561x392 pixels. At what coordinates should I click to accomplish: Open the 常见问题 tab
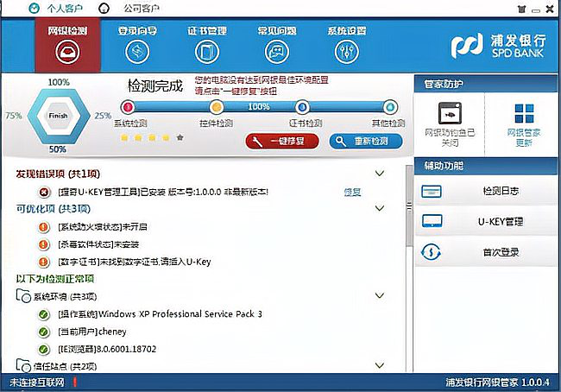[277, 45]
